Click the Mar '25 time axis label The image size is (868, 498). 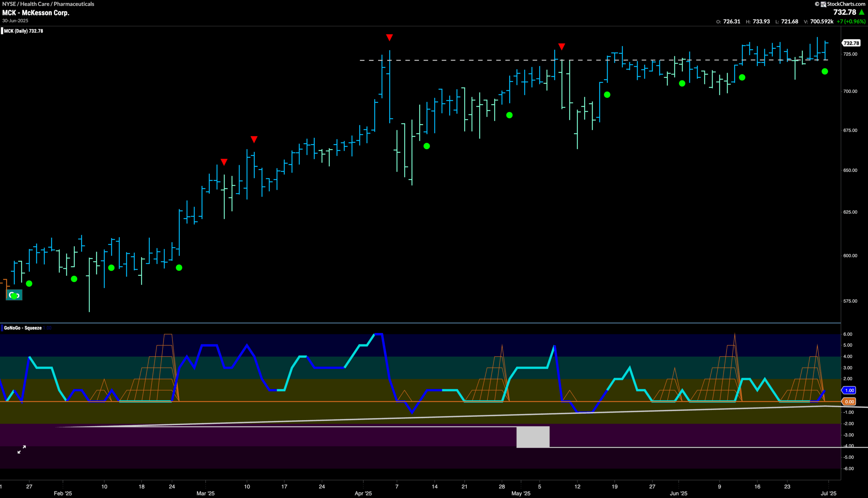pos(205,493)
